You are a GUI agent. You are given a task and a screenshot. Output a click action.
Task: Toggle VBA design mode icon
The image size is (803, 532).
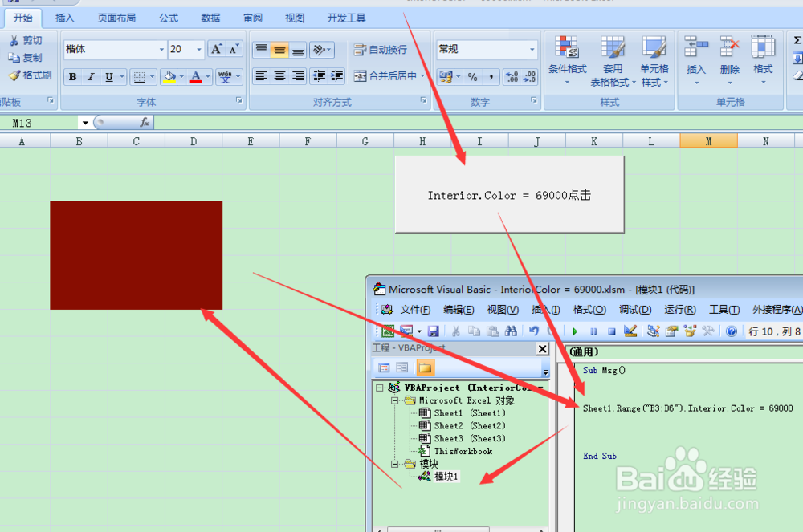[630, 331]
